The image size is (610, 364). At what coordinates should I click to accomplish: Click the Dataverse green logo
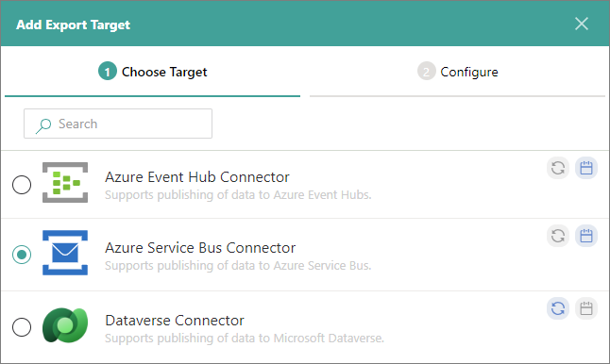pos(65,325)
